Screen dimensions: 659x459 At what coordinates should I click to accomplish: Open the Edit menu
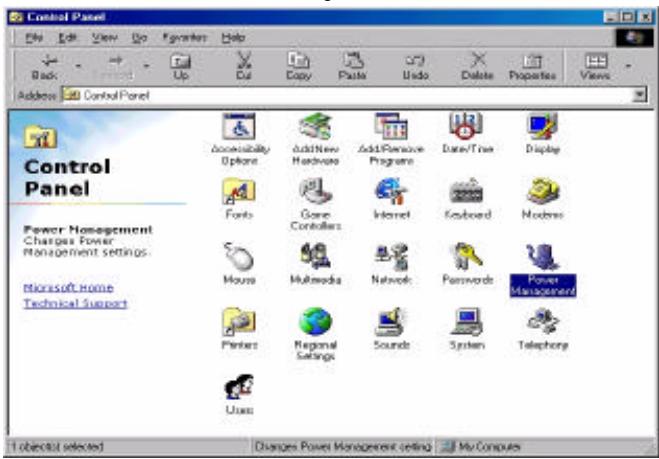tap(67, 38)
